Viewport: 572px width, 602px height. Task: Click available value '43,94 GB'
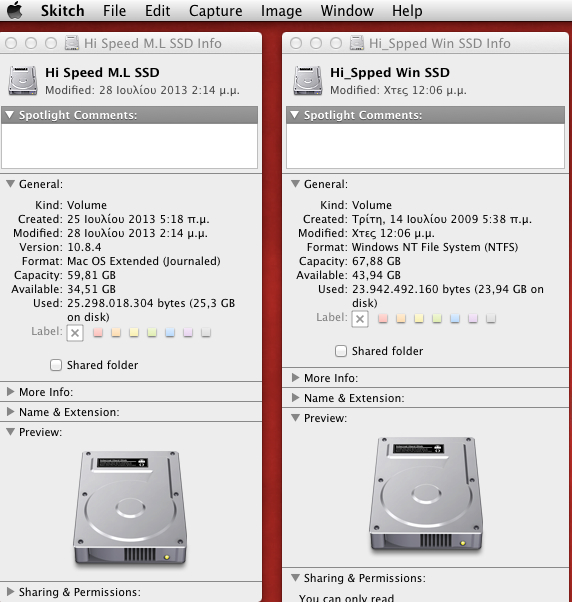tap(376, 275)
